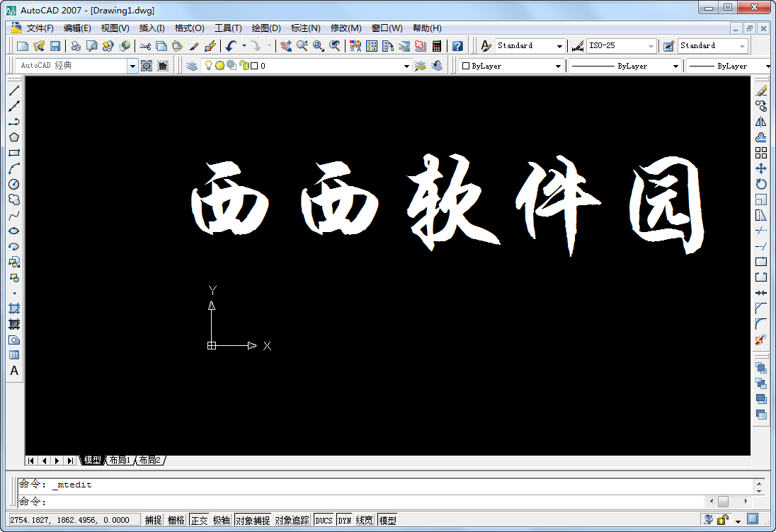Select the Ellipse draw tool
This screenshot has height=532, width=776.
pyautogui.click(x=14, y=231)
